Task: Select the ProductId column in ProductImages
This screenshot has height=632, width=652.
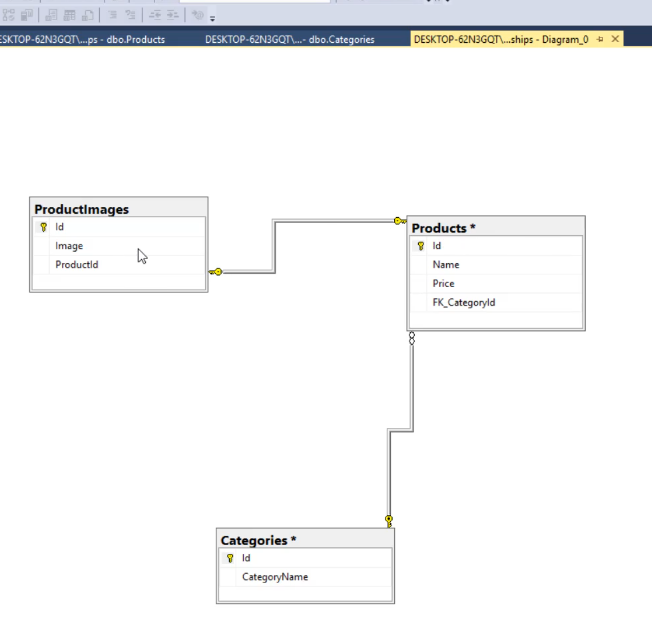Action: pos(119,264)
